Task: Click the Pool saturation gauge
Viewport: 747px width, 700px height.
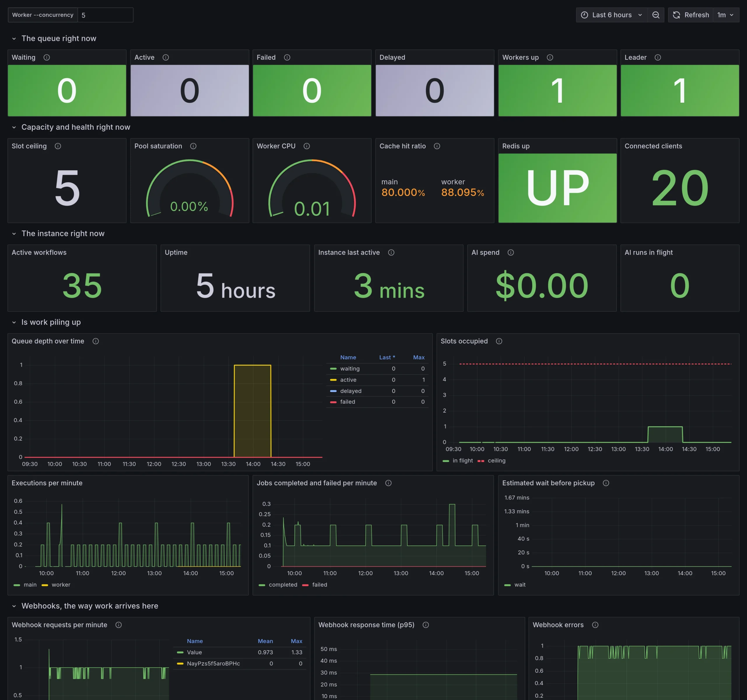Action: coord(190,188)
